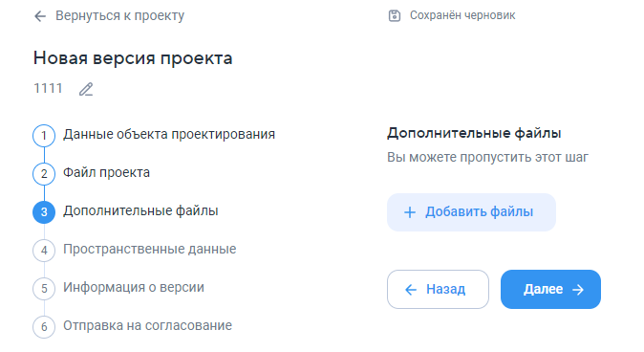Open 'Отправка на согласование' step

point(147,325)
